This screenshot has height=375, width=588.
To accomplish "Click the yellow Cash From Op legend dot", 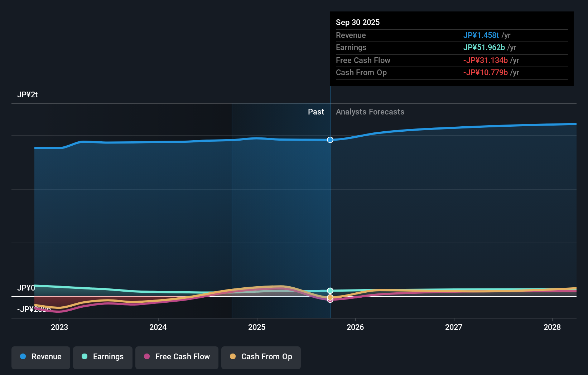I will click(x=232, y=357).
